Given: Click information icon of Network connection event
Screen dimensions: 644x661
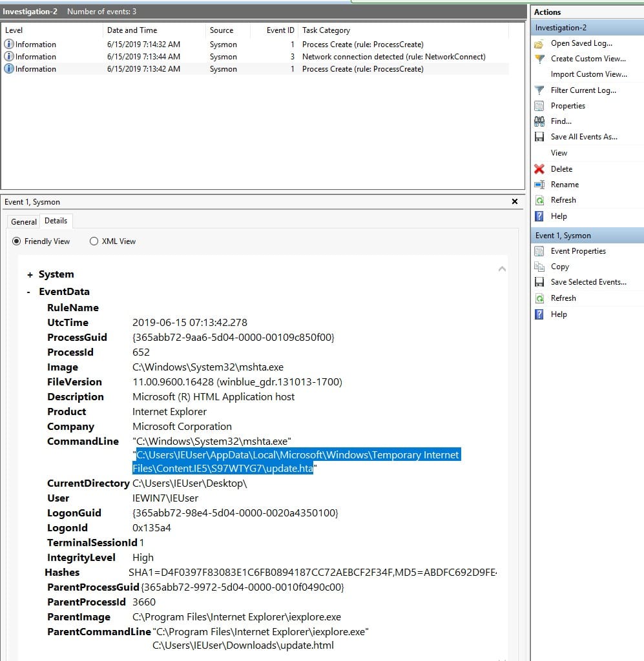Looking at the screenshot, I should click(x=9, y=57).
